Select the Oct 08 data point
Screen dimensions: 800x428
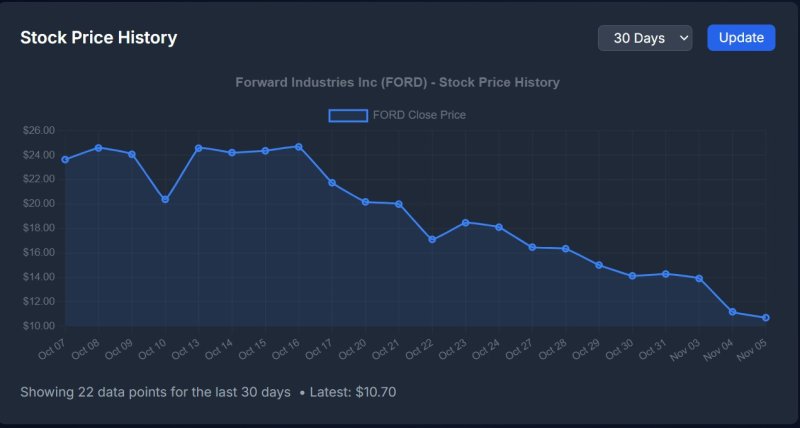pos(98,148)
